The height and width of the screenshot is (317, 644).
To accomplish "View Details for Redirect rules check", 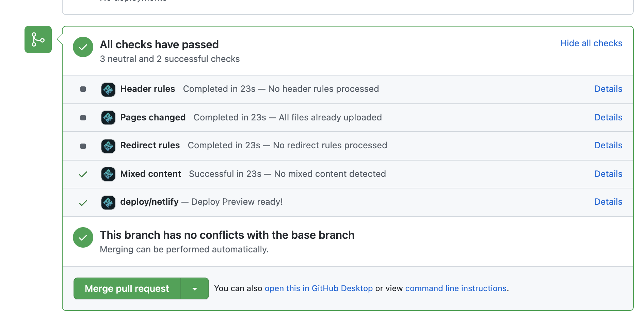I will 608,145.
